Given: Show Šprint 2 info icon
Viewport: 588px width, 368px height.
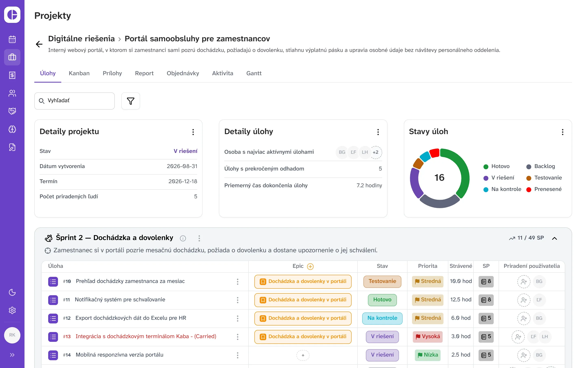Looking at the screenshot, I should (183, 238).
